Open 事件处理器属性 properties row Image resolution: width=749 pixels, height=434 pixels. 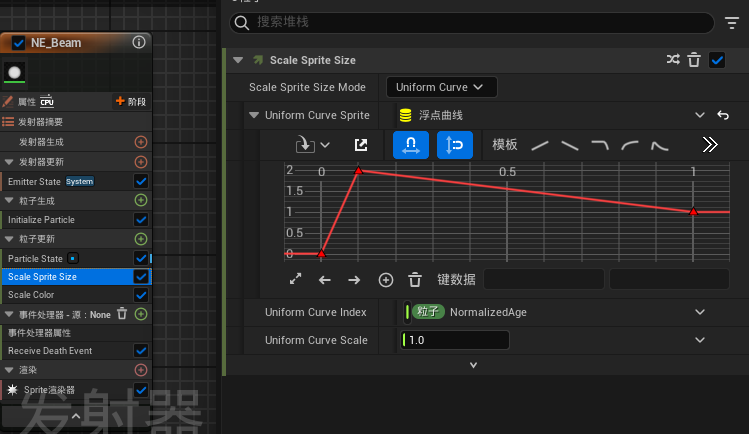click(x=76, y=333)
